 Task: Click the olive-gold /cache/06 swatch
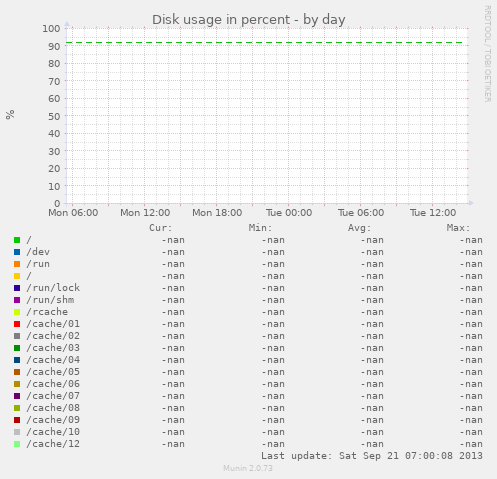[x=17, y=384]
